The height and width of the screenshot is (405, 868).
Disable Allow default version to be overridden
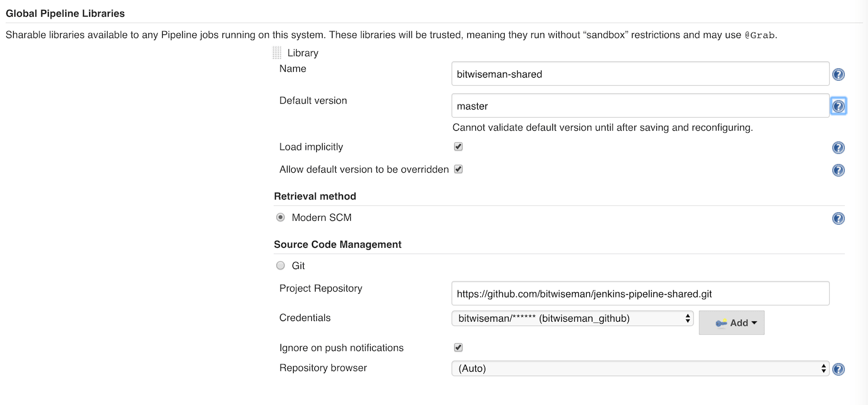click(458, 169)
